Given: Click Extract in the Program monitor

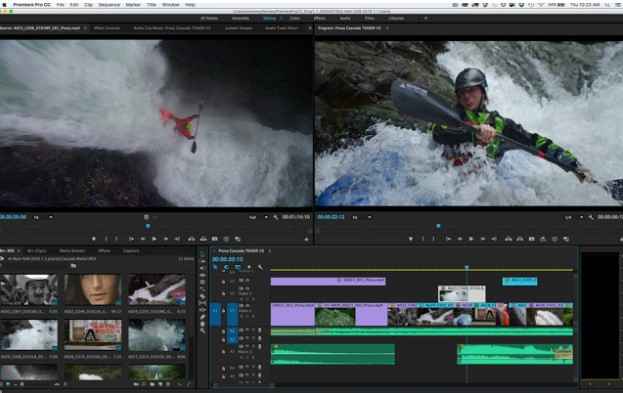Looking at the screenshot, I should pyautogui.click(x=520, y=239).
